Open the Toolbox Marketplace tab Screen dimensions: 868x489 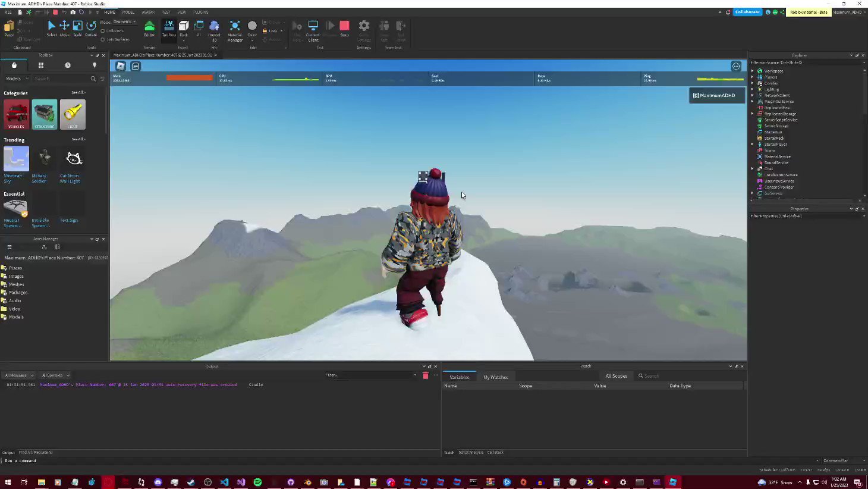click(14, 65)
